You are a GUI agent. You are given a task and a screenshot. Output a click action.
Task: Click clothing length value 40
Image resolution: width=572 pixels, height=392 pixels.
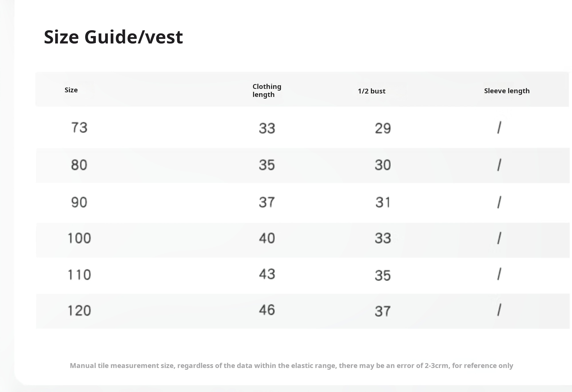(x=267, y=238)
